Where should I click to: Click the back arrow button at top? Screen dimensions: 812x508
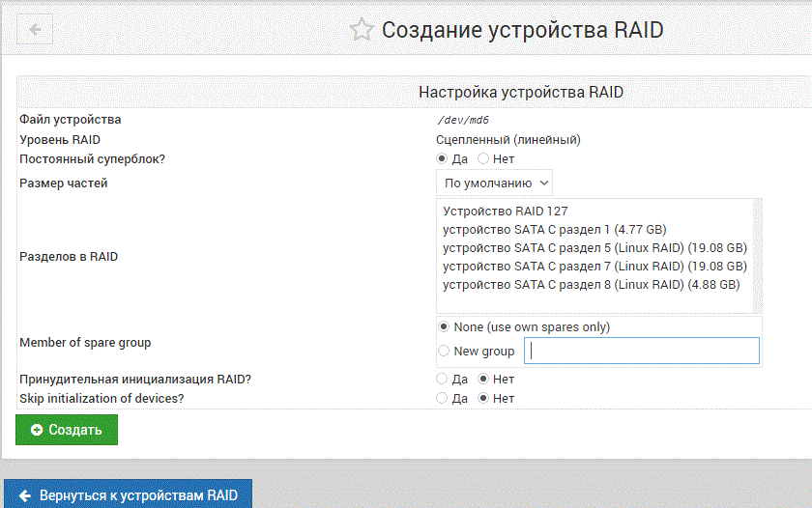(35, 30)
